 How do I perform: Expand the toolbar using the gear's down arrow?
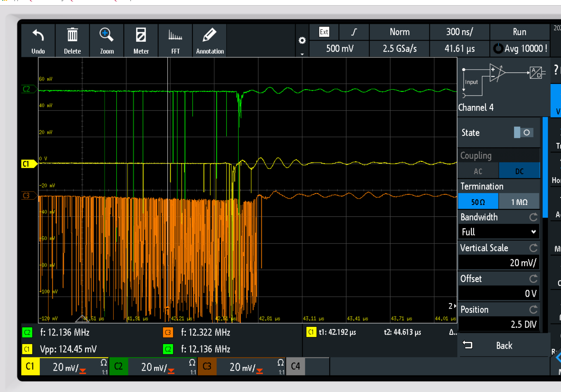click(x=302, y=54)
